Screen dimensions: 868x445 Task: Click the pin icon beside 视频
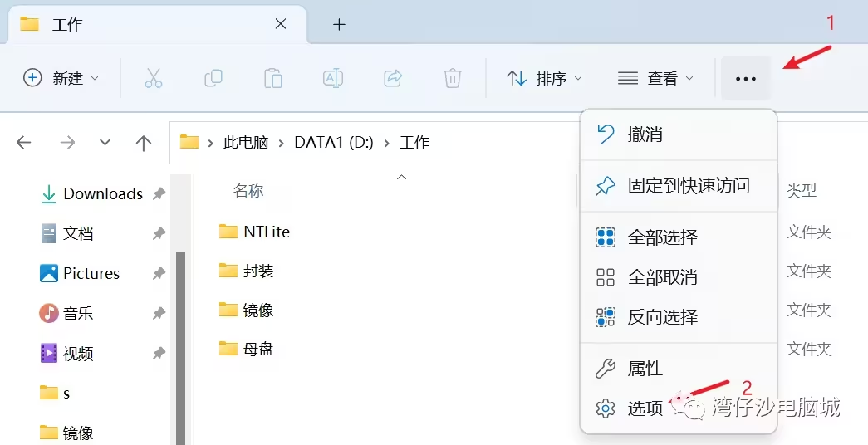point(159,353)
